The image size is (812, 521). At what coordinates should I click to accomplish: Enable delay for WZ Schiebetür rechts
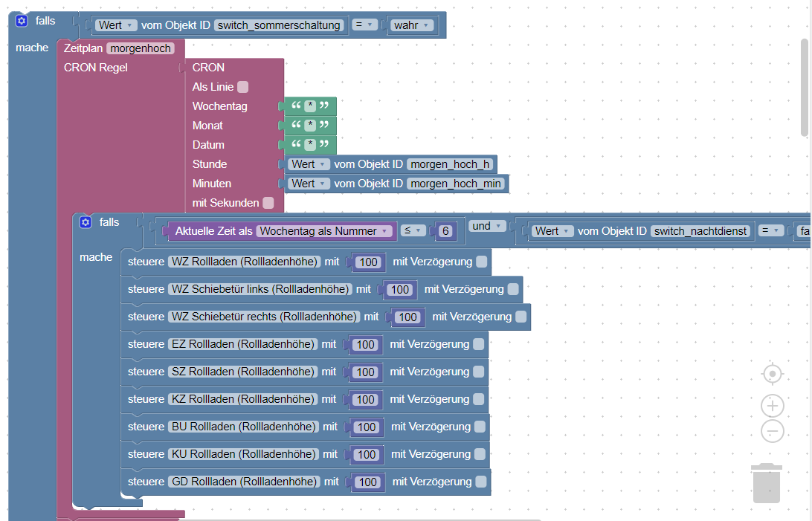pos(521,317)
